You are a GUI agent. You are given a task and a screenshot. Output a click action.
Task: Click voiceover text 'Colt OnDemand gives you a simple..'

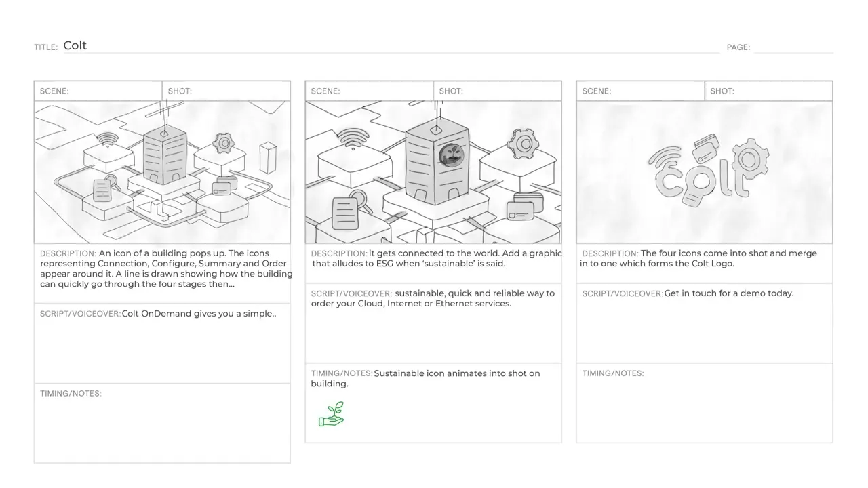coord(199,314)
